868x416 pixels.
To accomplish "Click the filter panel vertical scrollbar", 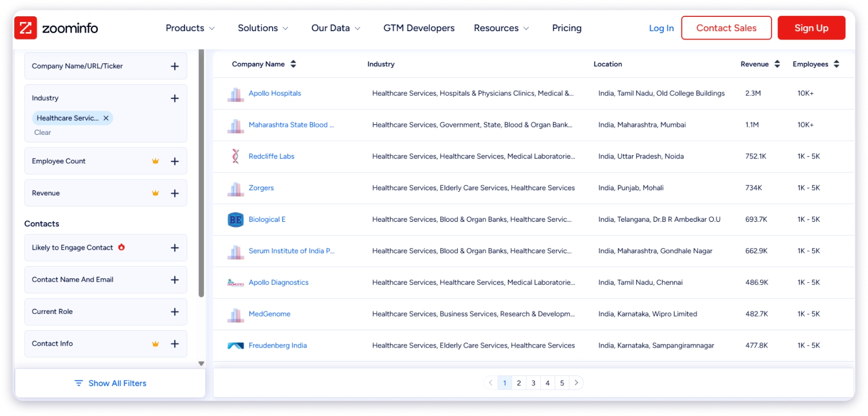I will point(201,174).
